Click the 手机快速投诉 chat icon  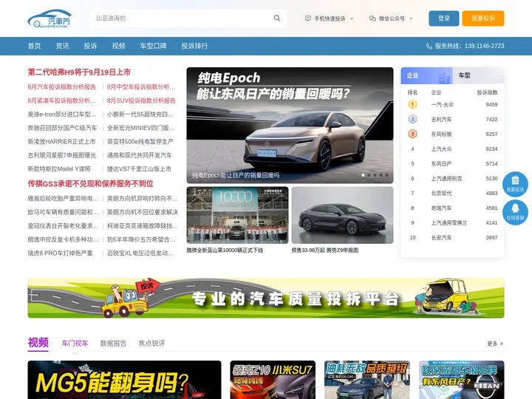pyautogui.click(x=307, y=18)
